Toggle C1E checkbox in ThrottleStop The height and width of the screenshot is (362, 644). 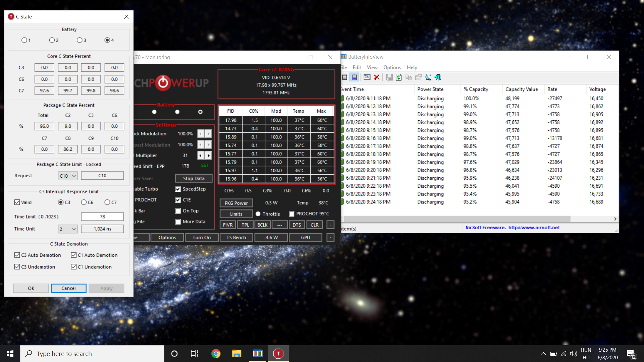[178, 200]
